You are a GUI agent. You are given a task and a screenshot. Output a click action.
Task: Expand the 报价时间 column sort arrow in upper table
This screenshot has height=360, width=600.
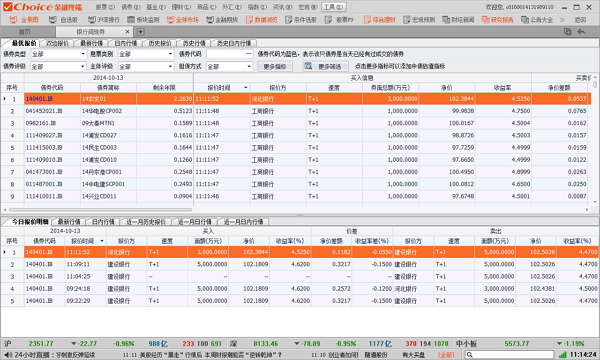246,88
